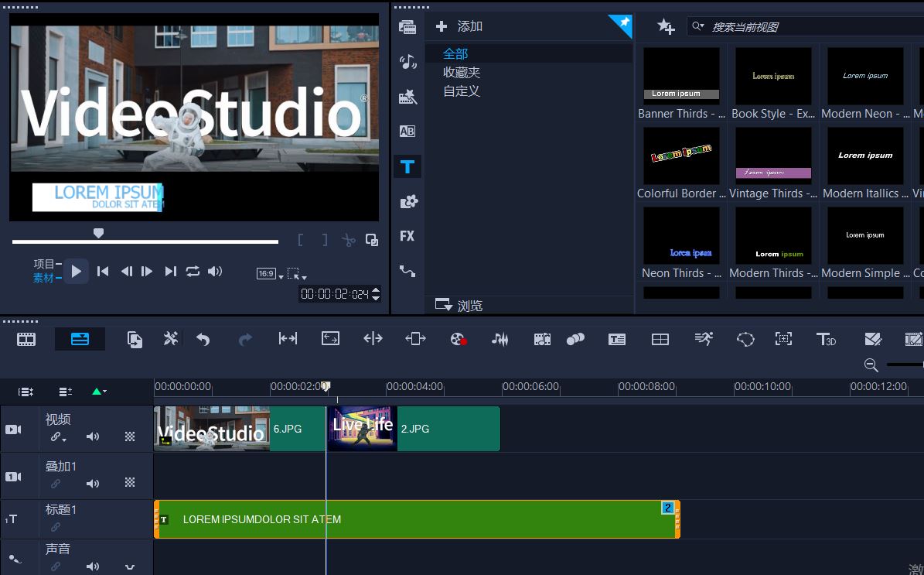Switch to Storyboard view
This screenshot has height=575, width=924.
pos(26,339)
